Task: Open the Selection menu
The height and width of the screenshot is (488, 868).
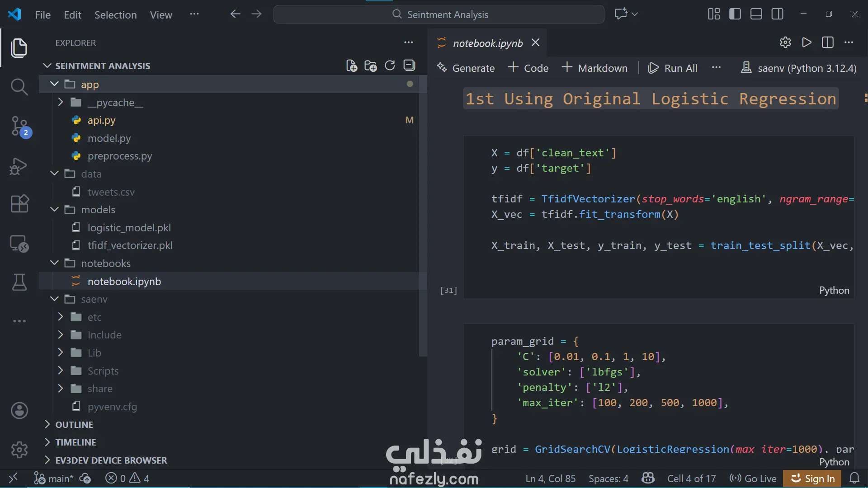Action: [x=115, y=15]
